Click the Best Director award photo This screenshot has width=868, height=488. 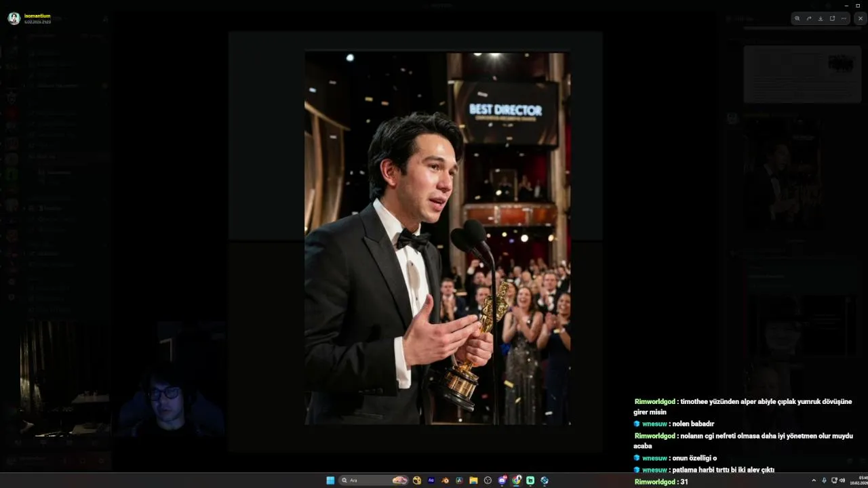[437, 239]
